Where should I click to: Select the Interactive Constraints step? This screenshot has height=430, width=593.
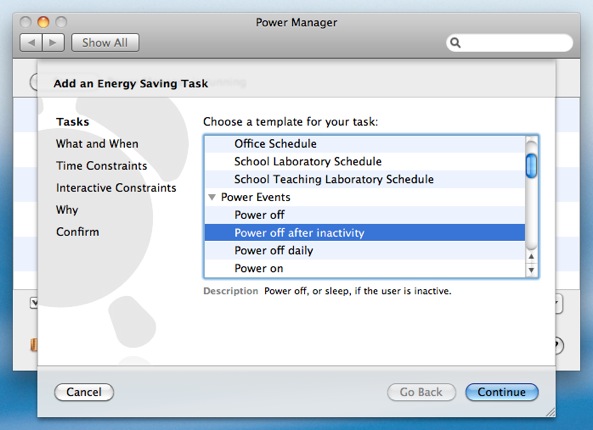[x=116, y=188]
